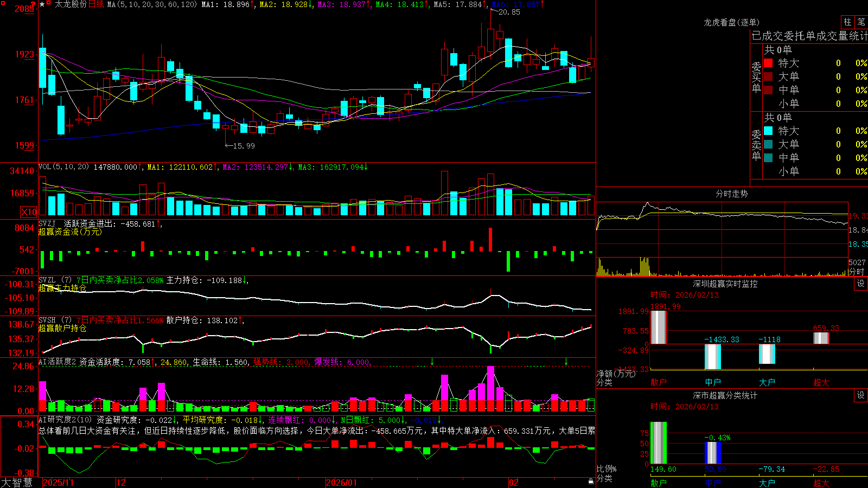Click the 已成交委托单成交量统计 header
The width and height of the screenshot is (868, 488).
click(810, 36)
